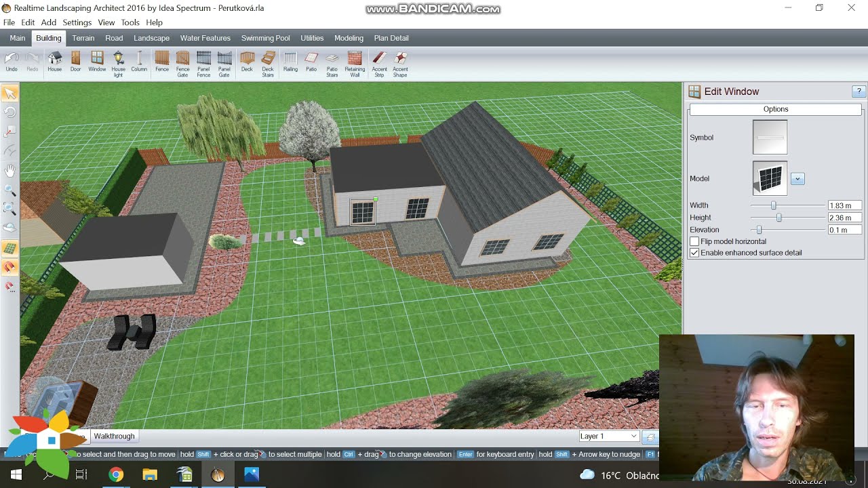Open the Tools menu
Image resolution: width=868 pixels, height=488 pixels.
tap(130, 22)
